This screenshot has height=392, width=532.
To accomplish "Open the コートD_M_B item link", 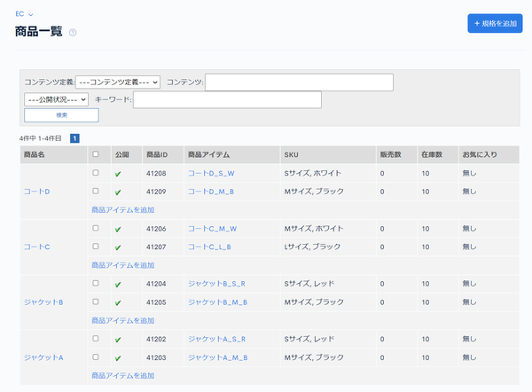I will coord(211,192).
